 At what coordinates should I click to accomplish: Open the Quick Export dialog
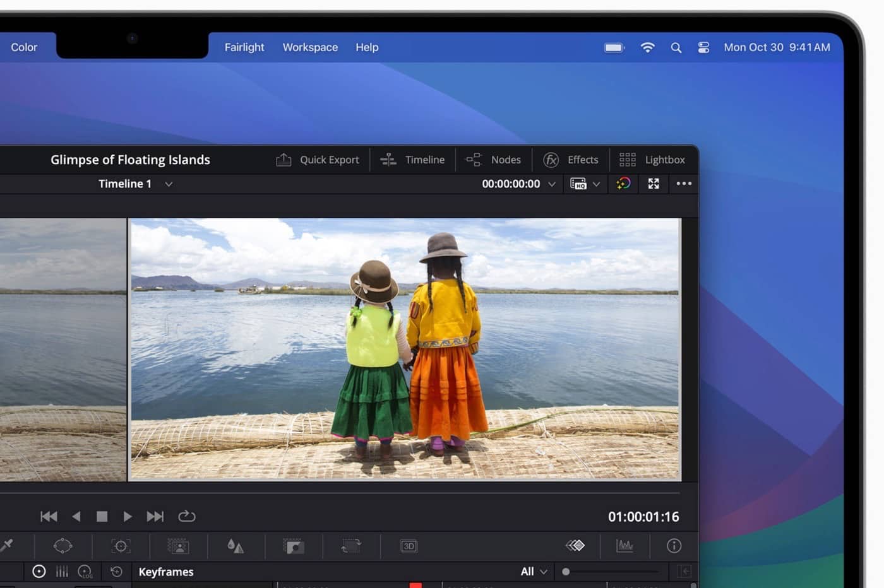pos(318,160)
